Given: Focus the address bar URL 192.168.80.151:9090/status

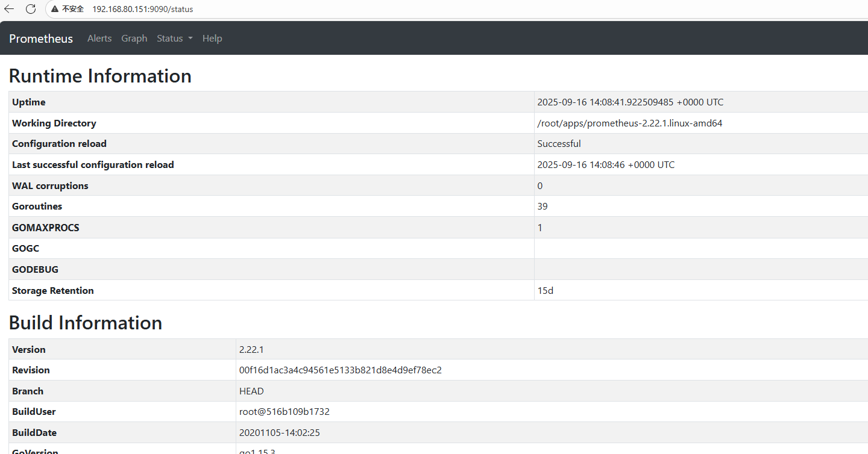Looking at the screenshot, I should pyautogui.click(x=143, y=9).
